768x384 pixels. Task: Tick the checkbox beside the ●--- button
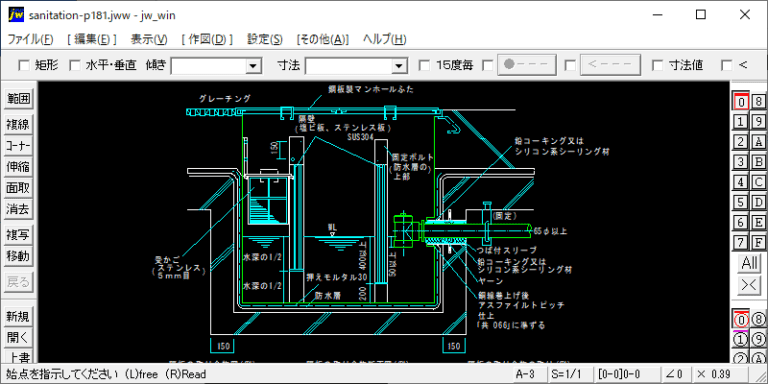(x=488, y=65)
